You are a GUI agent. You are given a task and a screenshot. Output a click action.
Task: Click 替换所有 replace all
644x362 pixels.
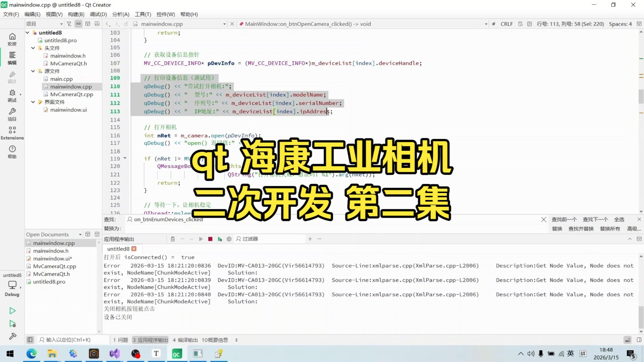coord(610,229)
